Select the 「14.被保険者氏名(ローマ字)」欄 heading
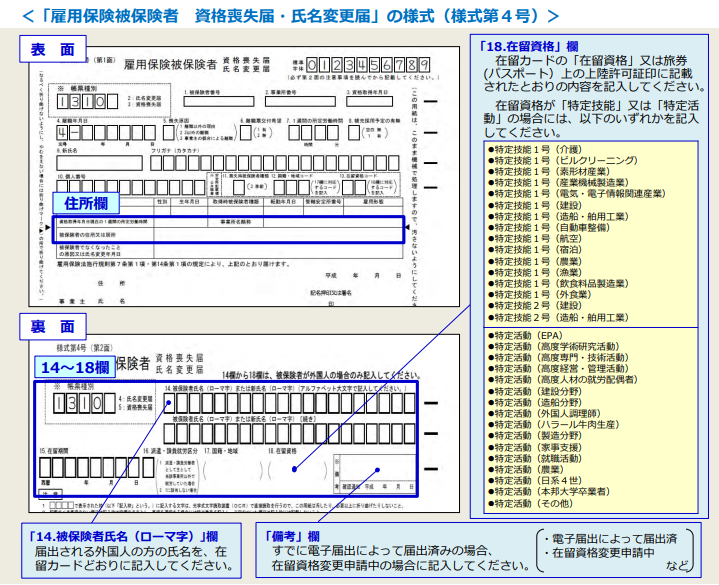 [123, 536]
